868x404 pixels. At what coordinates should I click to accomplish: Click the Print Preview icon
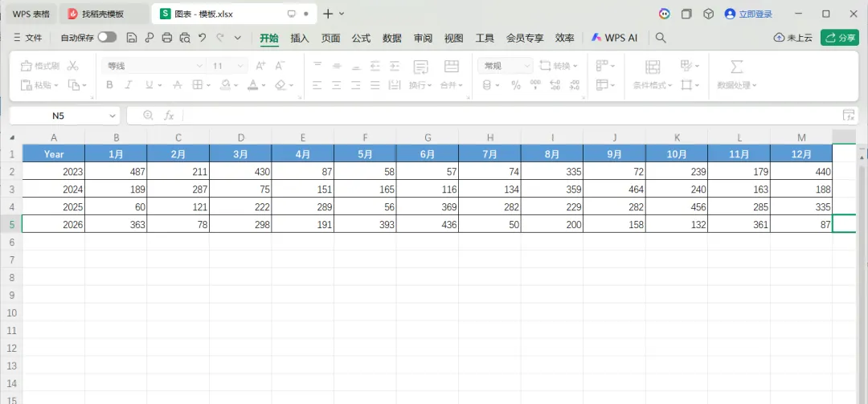(x=185, y=38)
